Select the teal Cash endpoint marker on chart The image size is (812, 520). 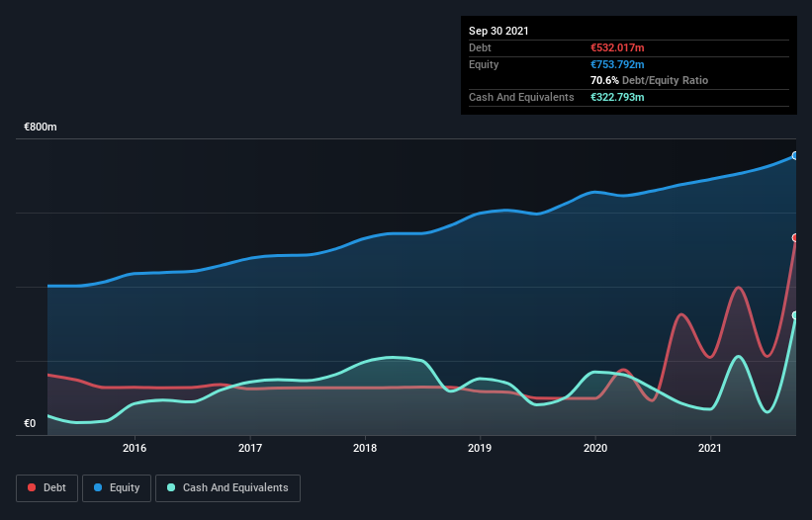pos(795,315)
